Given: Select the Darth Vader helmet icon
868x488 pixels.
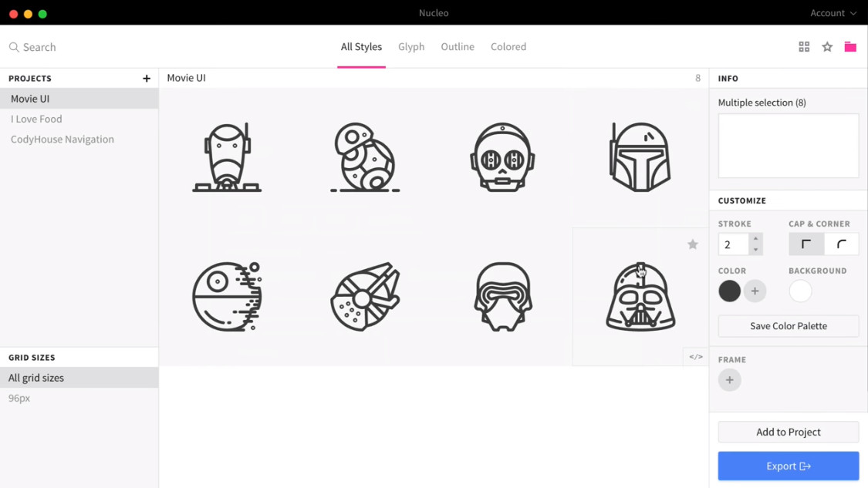Looking at the screenshot, I should click(640, 297).
